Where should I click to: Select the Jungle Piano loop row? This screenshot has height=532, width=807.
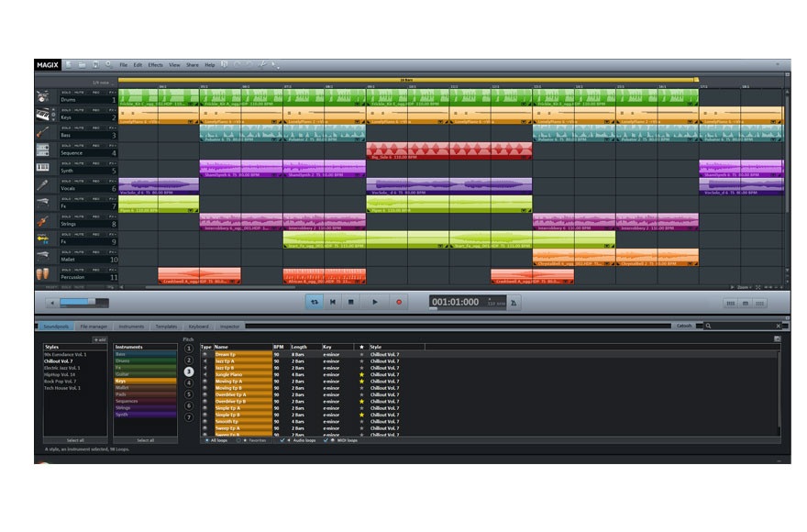(489, 375)
